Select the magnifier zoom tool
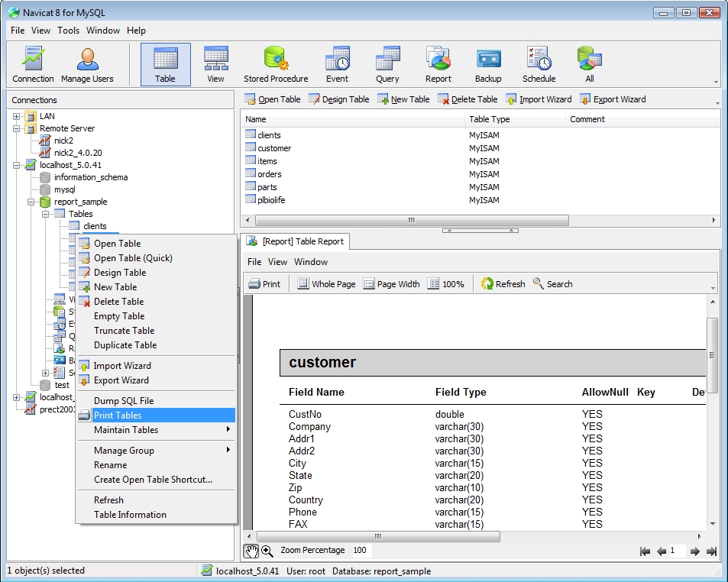The height and width of the screenshot is (582, 728). [x=267, y=551]
